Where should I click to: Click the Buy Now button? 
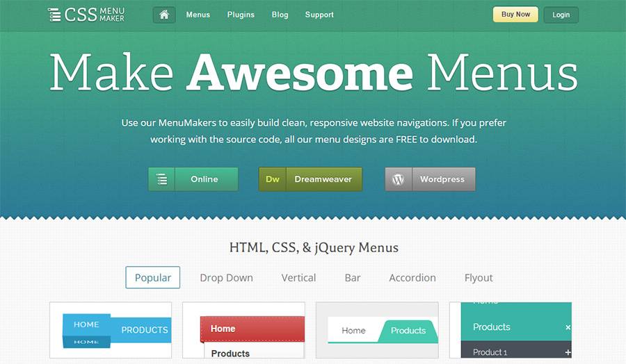pos(515,15)
